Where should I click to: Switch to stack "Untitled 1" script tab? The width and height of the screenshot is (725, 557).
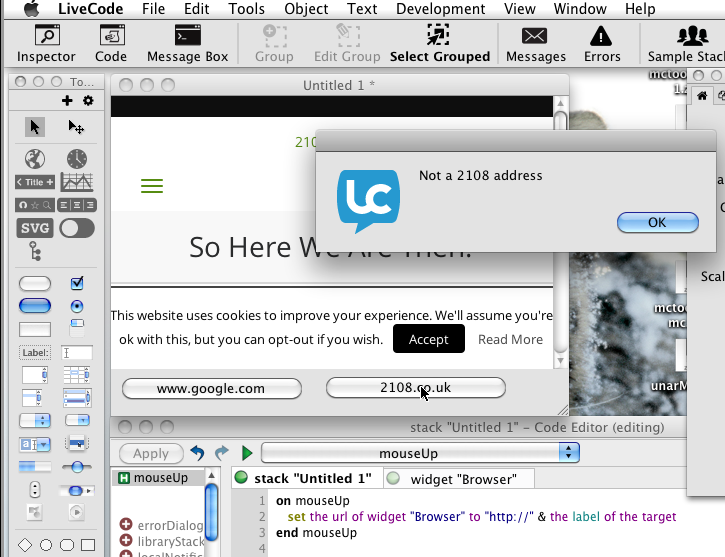point(307,478)
